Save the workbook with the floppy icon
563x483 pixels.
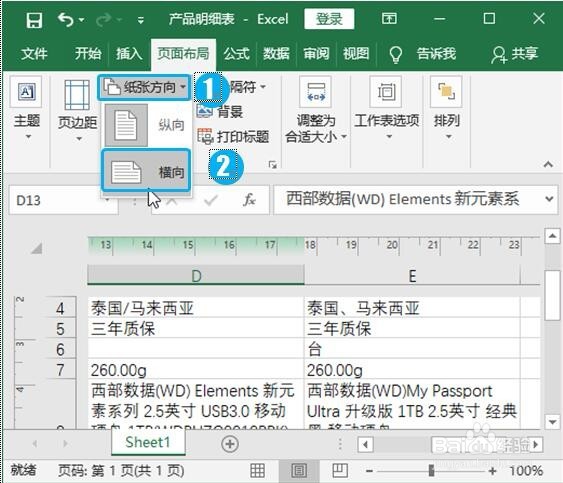coord(34,20)
